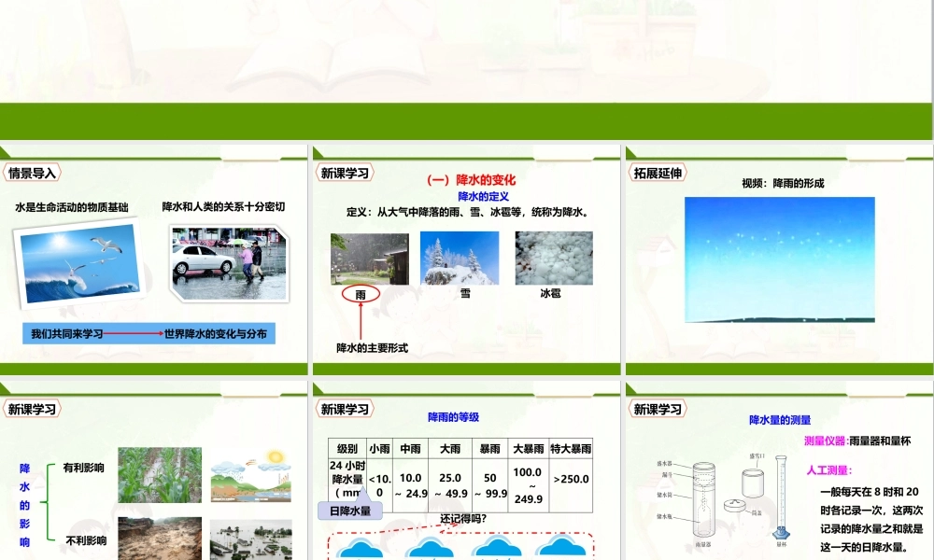Open the 降雨的形成 video frame
Image resolution: width=934 pixels, height=560 pixels.
[779, 259]
